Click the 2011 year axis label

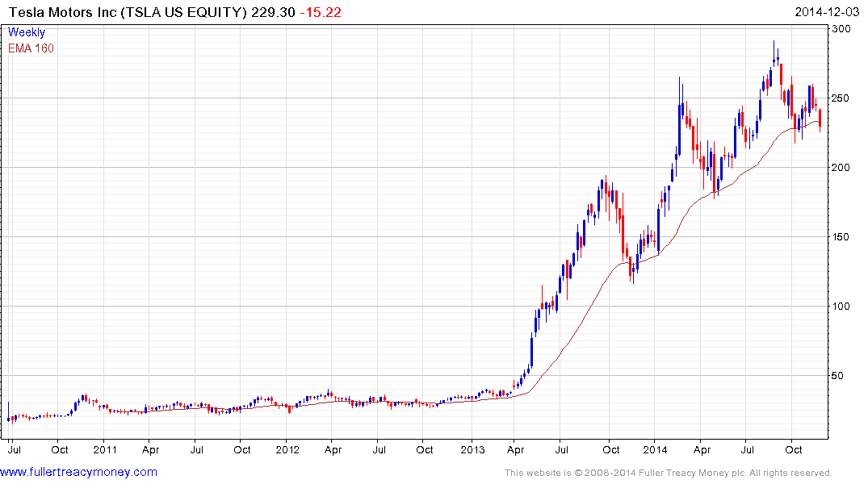click(x=105, y=449)
